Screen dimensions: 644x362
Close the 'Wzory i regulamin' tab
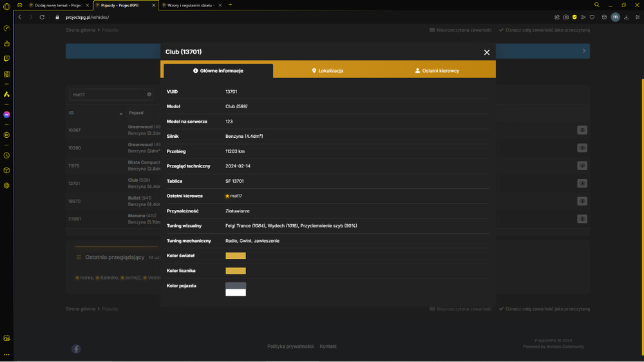[x=220, y=5]
